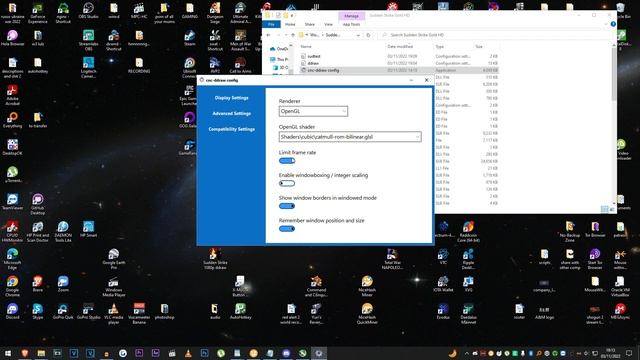Open GeForce Experience desktop icon
This screenshot has width=640, height=360.
[38, 13]
